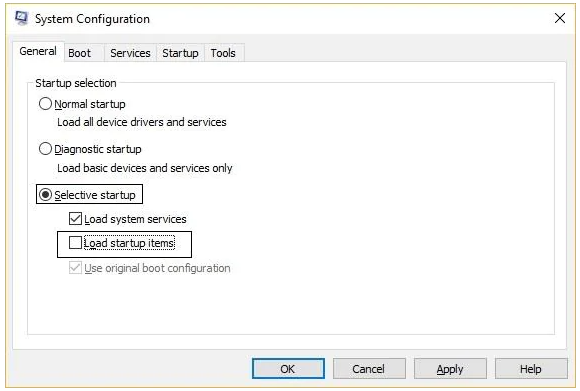Click the Cancel button
This screenshot has width=580, height=391.
pos(369,368)
